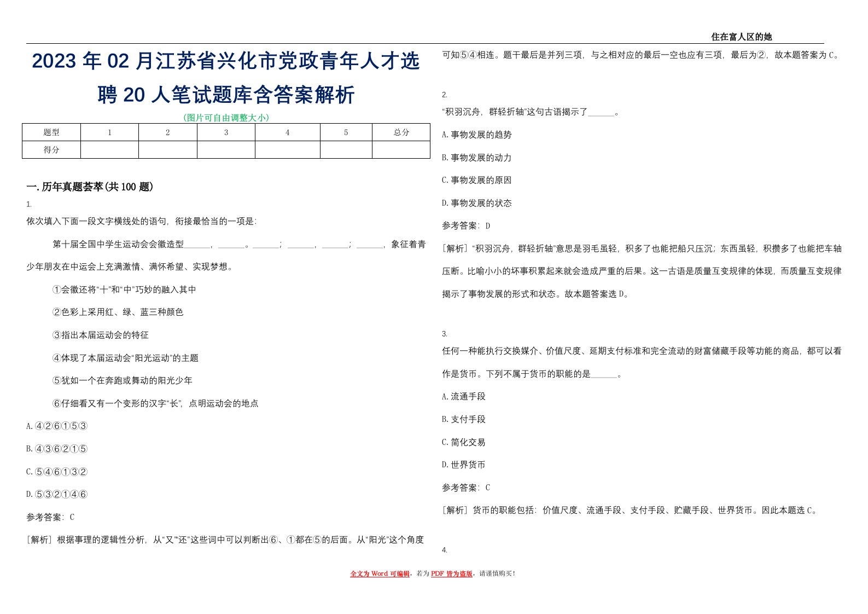This screenshot has width=868, height=614.
Task: Click question stem '依次填入下面一段文字横线处的语句'
Action: click(x=141, y=221)
